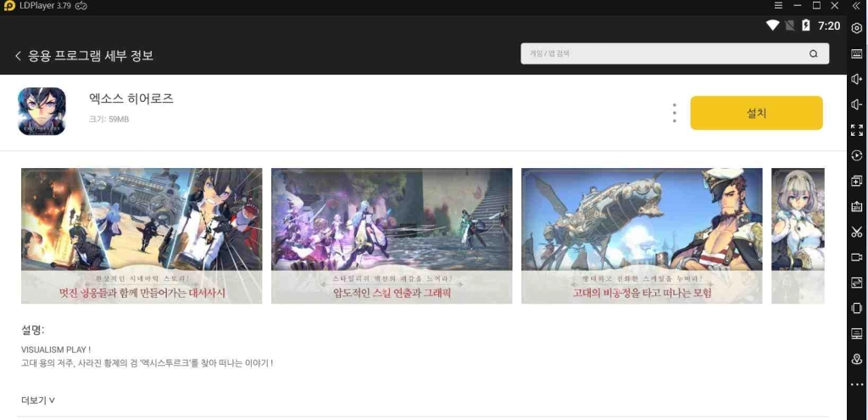Click the back arrow in the header

pyautogui.click(x=19, y=55)
